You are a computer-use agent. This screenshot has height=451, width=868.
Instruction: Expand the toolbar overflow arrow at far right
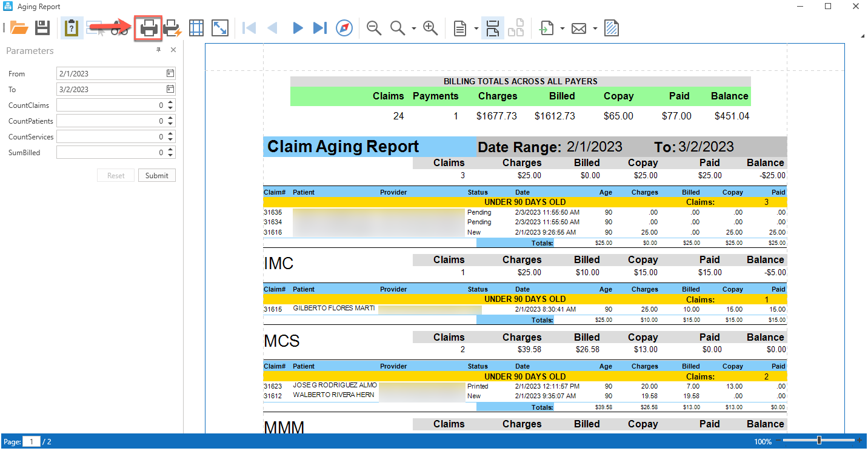tap(863, 36)
